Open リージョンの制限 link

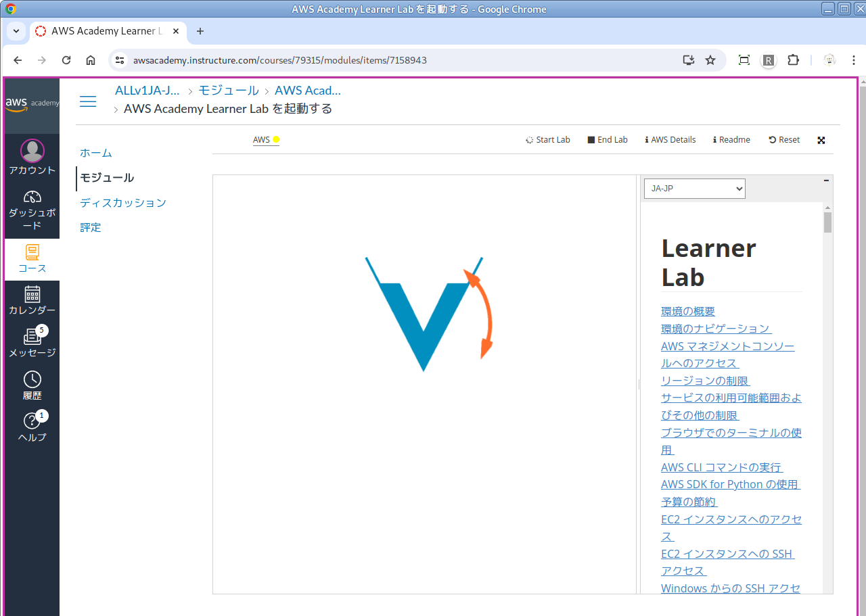[706, 381]
